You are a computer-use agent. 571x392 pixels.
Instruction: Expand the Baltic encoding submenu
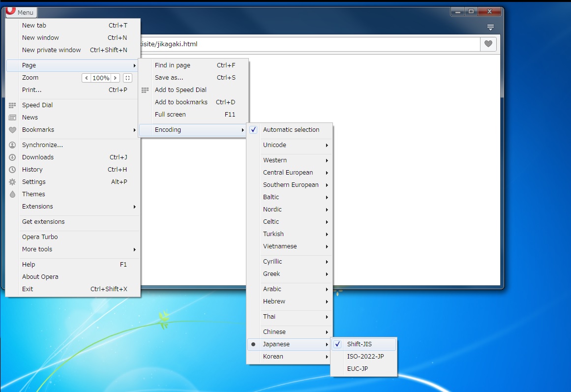click(x=290, y=197)
